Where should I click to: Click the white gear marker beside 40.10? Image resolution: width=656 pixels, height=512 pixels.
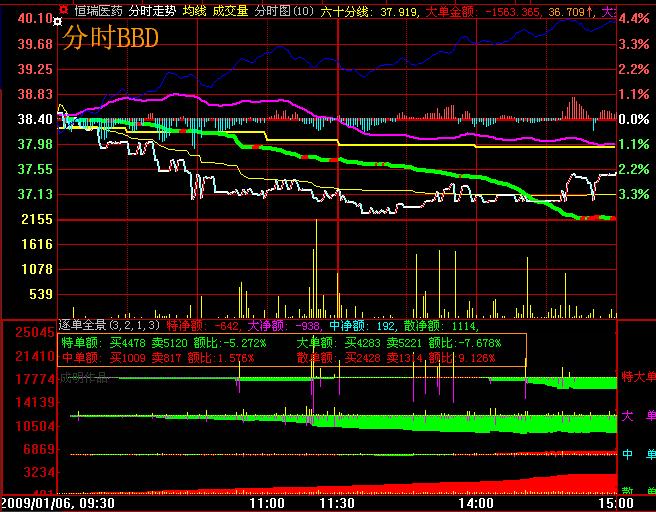[x=58, y=21]
